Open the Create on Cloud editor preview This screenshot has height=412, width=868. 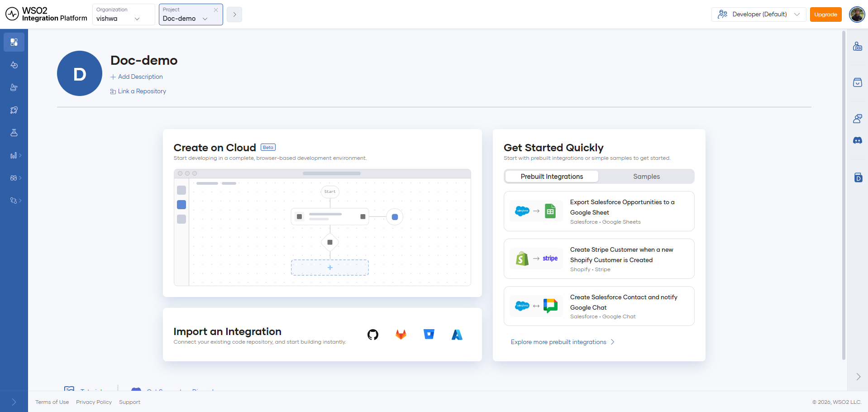322,227
